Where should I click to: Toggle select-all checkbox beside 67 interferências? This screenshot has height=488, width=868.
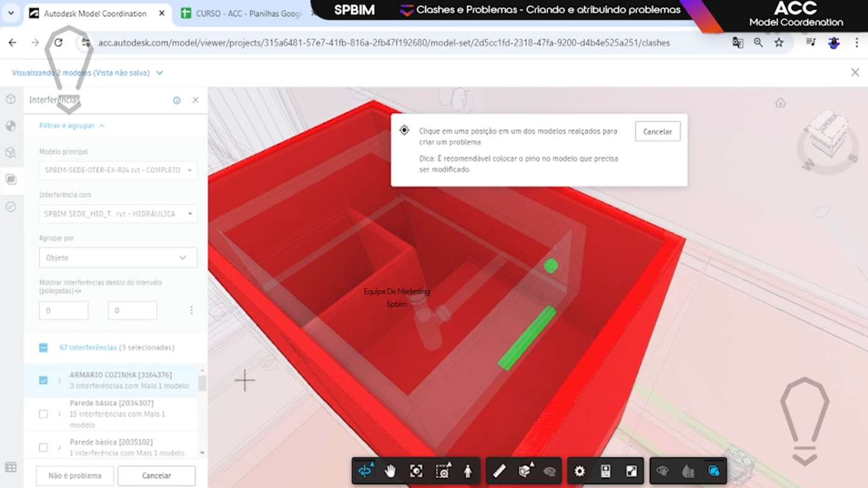coord(43,348)
